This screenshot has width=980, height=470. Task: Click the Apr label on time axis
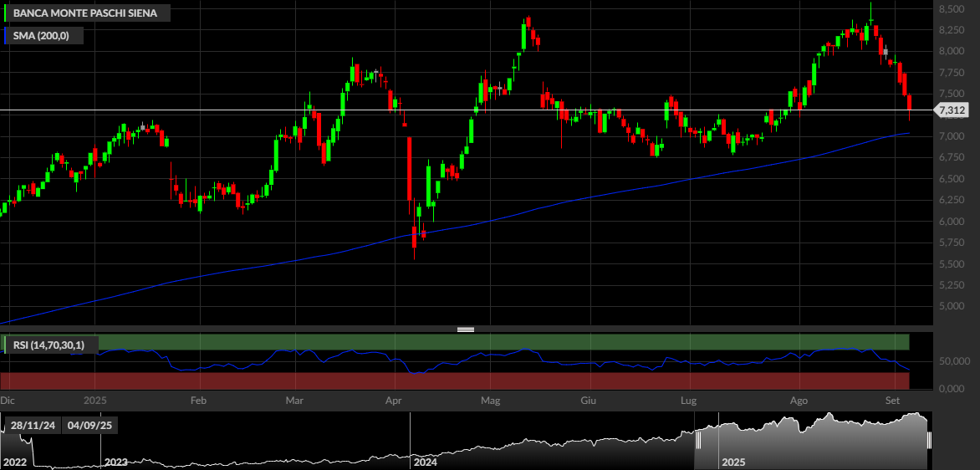pyautogui.click(x=394, y=400)
